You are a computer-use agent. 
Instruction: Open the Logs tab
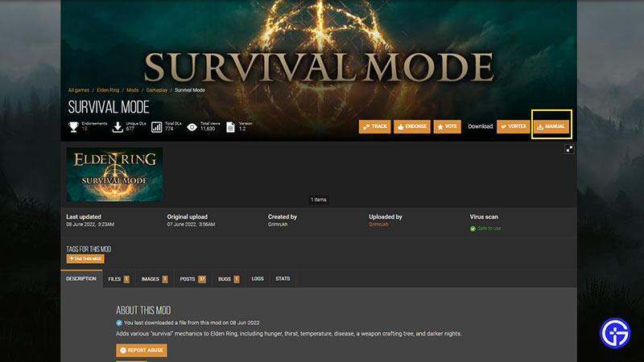(258, 279)
